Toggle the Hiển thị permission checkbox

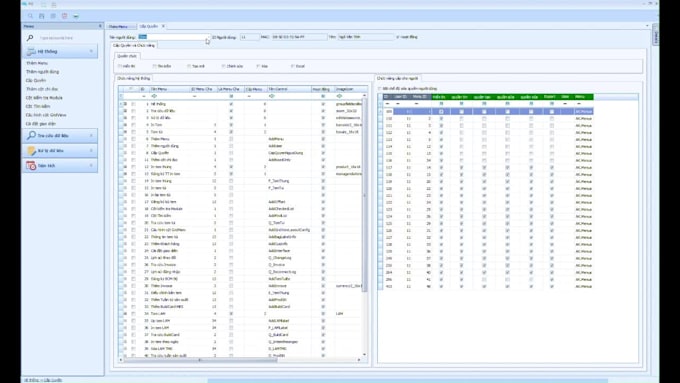pyautogui.click(x=120, y=66)
